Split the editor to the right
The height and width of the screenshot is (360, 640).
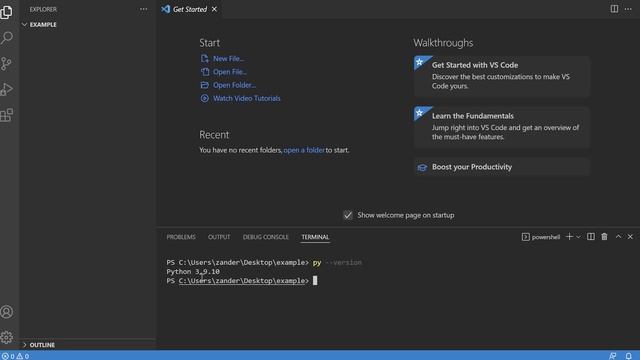tap(614, 9)
